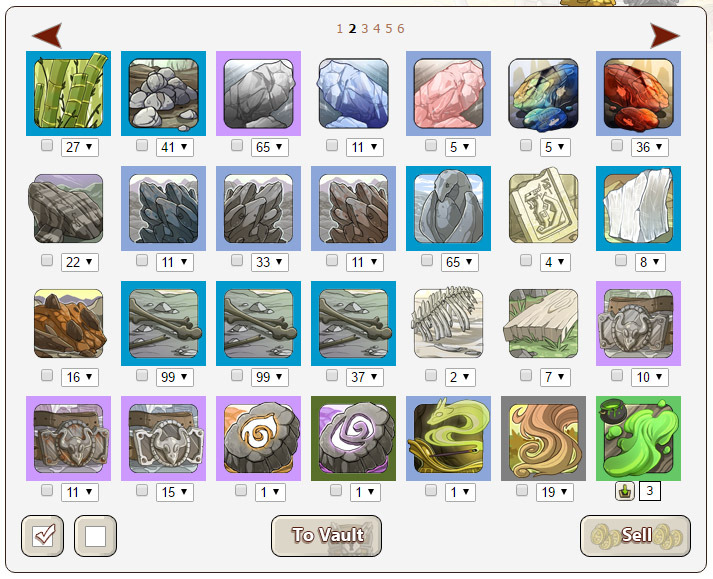Open the quantity dropdown showing 22
The image size is (713, 579).
[80, 262]
